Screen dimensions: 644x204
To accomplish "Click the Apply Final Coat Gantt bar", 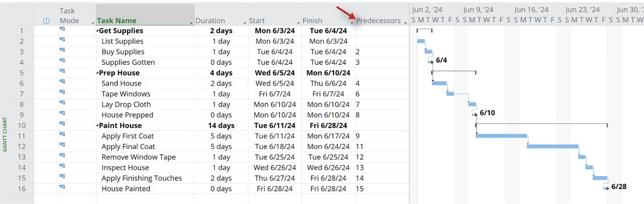I will [553, 146].
